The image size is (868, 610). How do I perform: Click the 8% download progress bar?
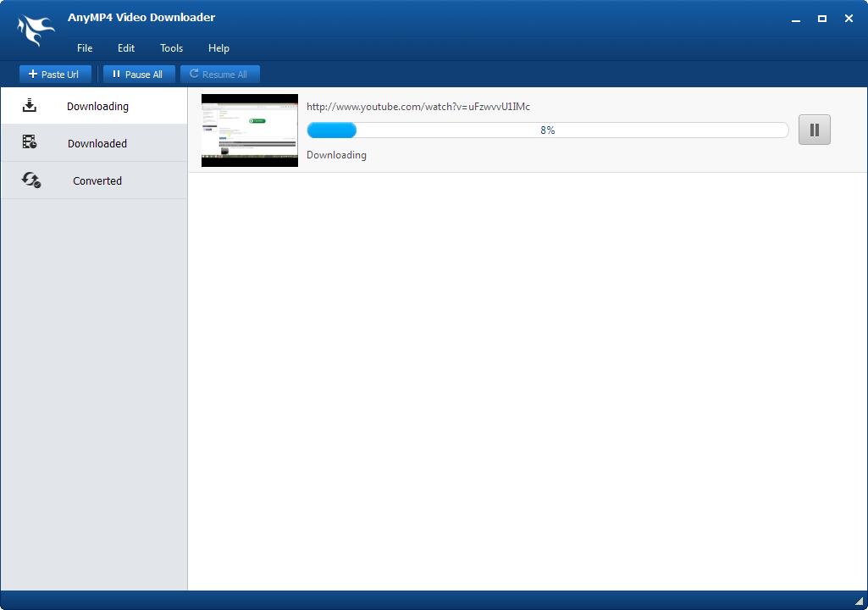click(x=548, y=130)
